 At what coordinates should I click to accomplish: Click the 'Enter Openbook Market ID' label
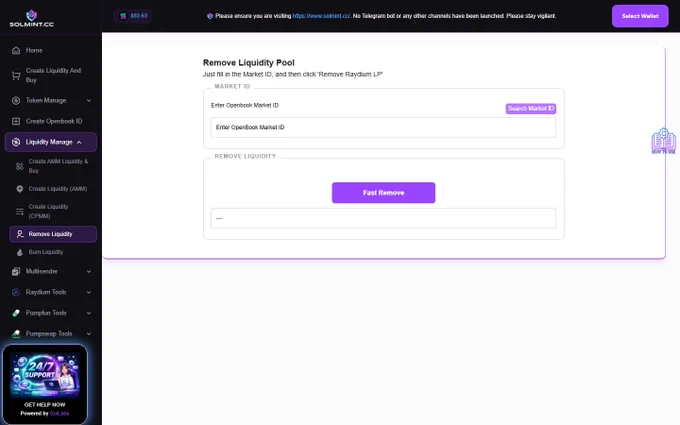coord(245,105)
